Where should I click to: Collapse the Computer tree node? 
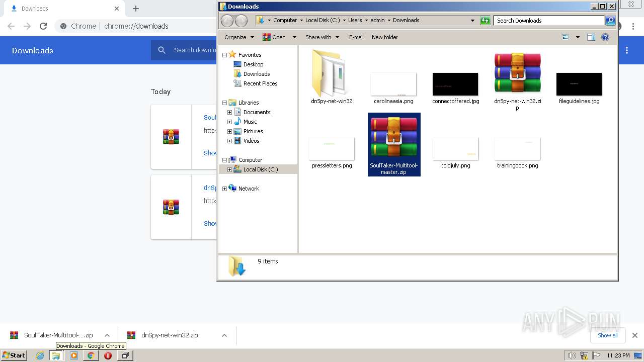point(224,160)
